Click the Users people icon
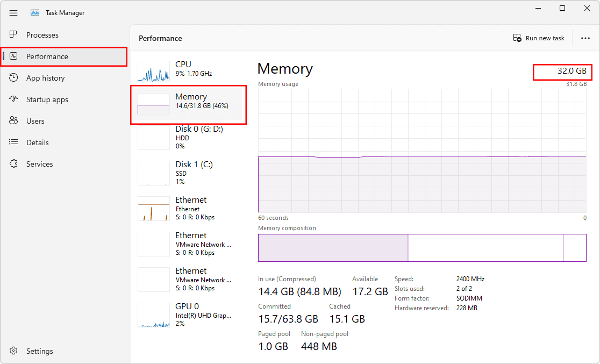 [x=14, y=121]
